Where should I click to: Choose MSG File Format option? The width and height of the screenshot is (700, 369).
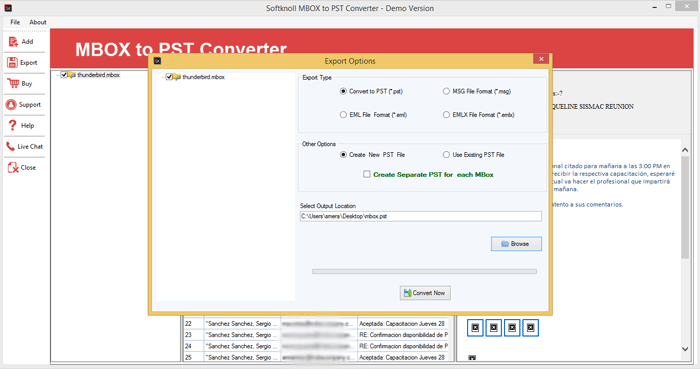[x=446, y=91]
